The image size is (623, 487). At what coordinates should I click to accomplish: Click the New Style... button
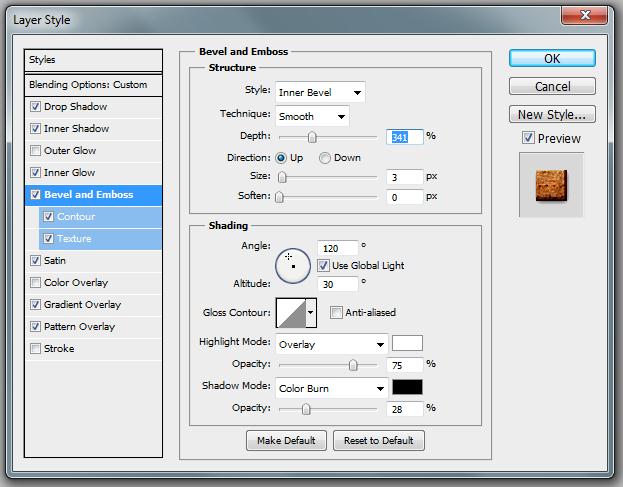(x=552, y=114)
